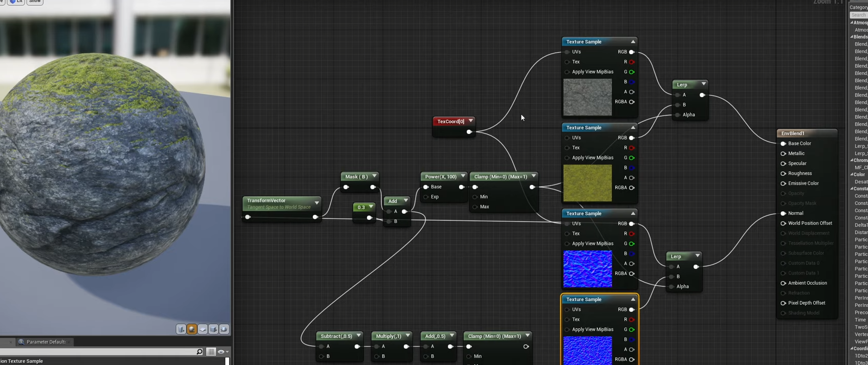Screen dimensions: 868x365
Task: Collapse the Color category in palette
Action: click(x=852, y=174)
